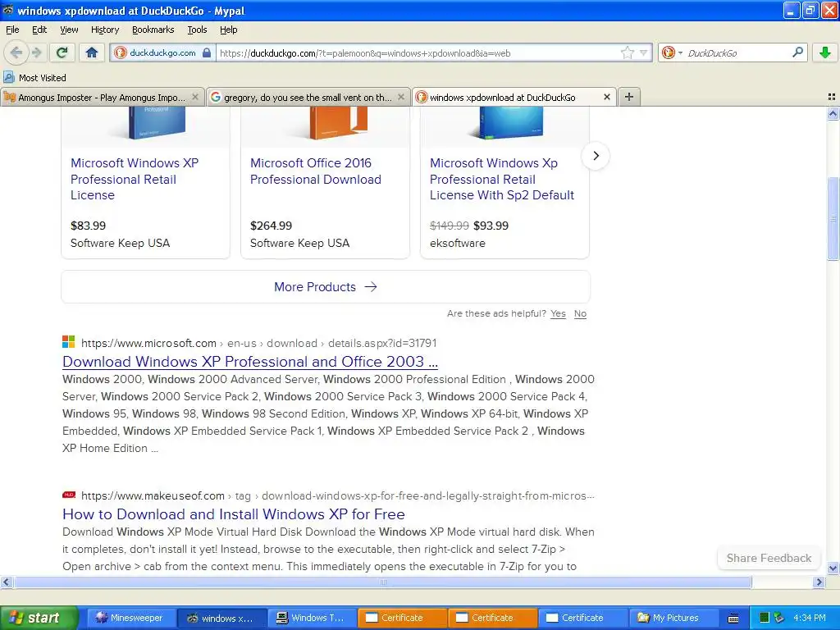
Task: Open a new tab with plus button
Action: [x=629, y=97]
